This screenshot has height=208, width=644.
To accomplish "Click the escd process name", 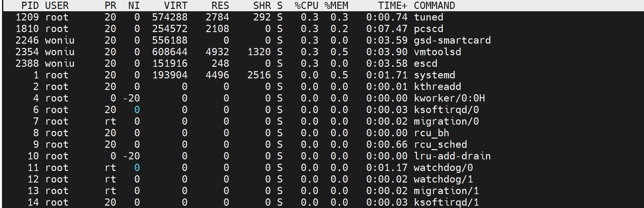I will pyautogui.click(x=425, y=63).
